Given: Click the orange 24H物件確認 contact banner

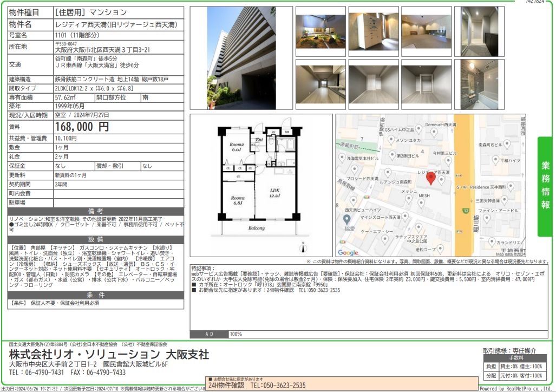Looking at the screenshot, I should 342,383.
